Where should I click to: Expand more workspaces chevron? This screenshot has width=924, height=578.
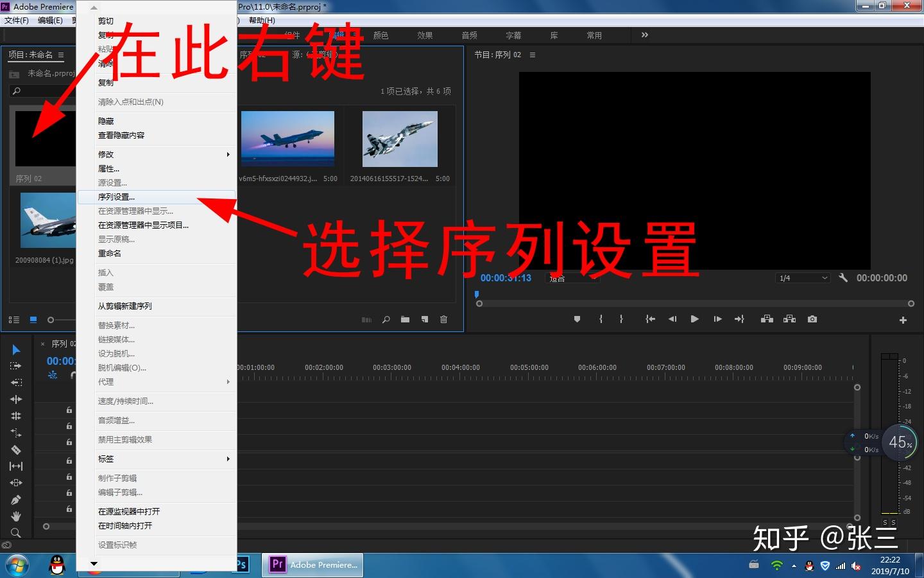point(645,35)
